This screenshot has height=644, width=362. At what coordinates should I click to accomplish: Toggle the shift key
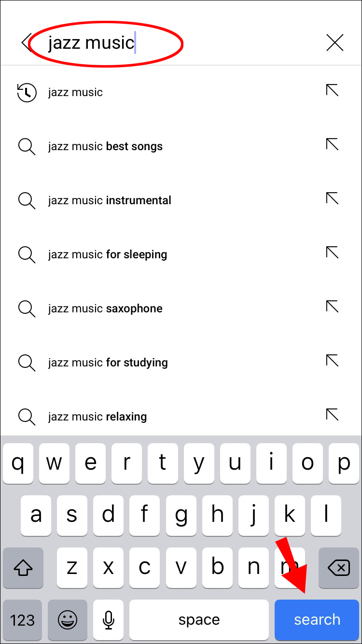tap(23, 568)
